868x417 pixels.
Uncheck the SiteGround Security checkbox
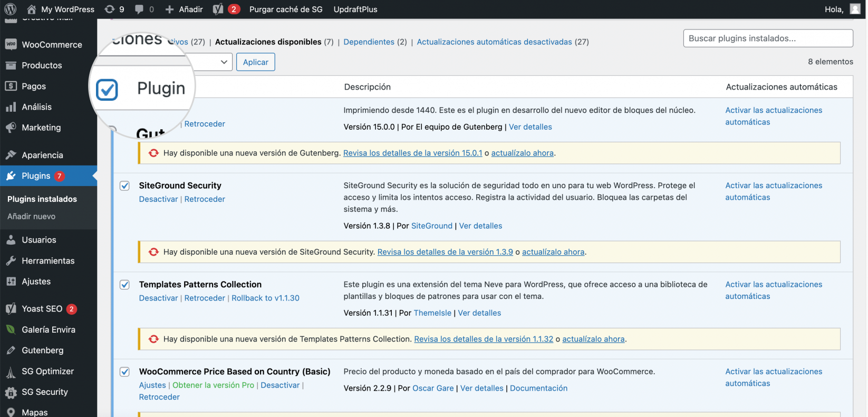pos(124,186)
